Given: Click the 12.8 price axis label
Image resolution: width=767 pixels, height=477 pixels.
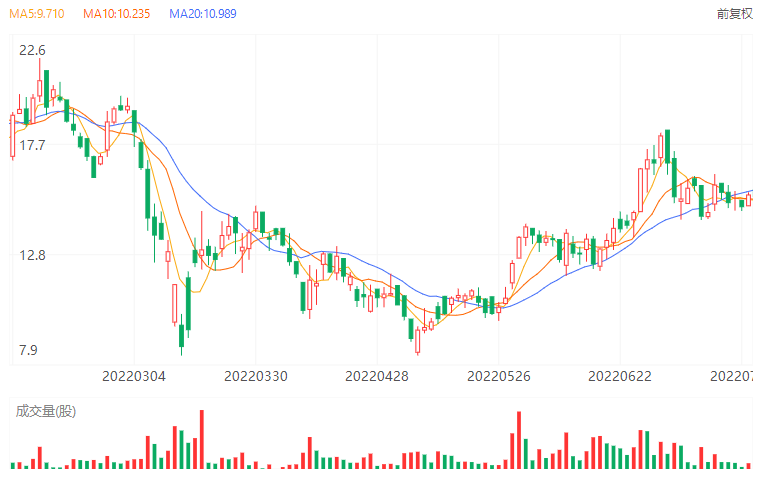Looking at the screenshot, I should [32, 255].
